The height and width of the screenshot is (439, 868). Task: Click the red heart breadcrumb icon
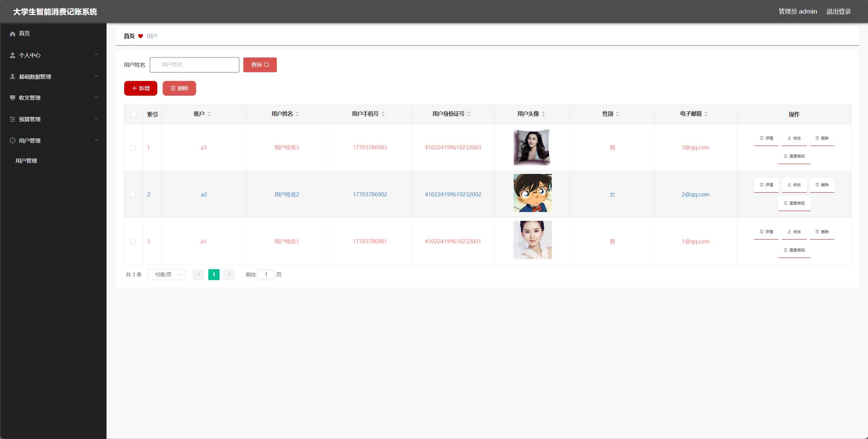(141, 36)
